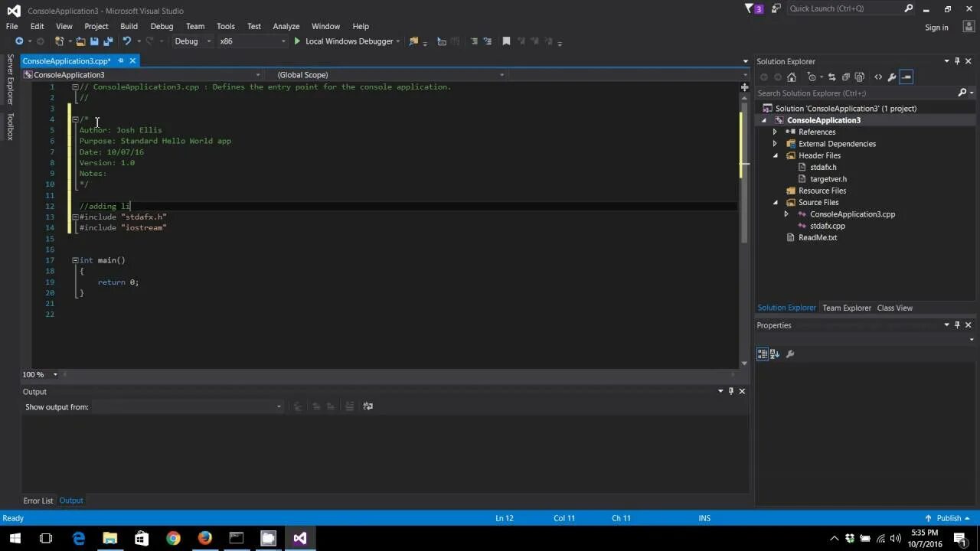Image resolution: width=980 pixels, height=551 pixels.
Task: Expand the Show output from dropdown
Action: coord(279,406)
